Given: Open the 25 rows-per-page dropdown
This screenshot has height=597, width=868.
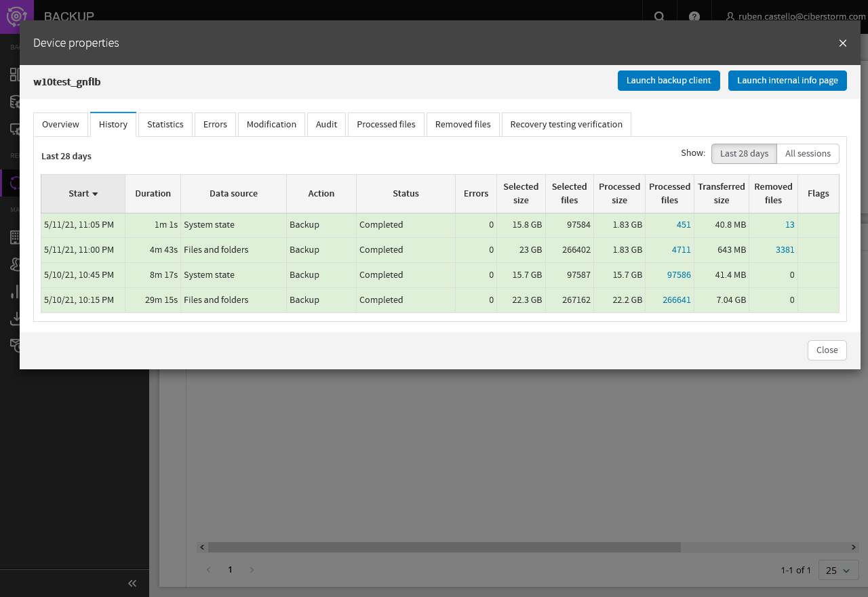Looking at the screenshot, I should 839,570.
